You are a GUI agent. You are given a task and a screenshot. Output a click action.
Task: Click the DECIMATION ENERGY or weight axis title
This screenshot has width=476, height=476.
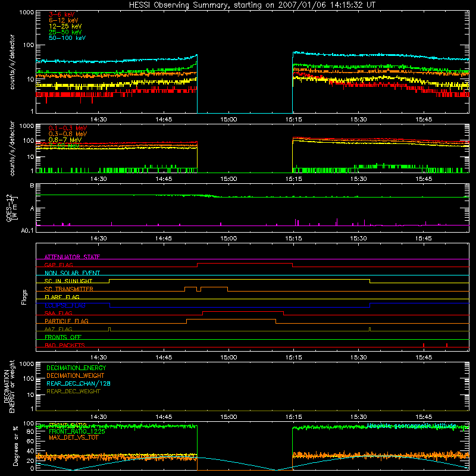point(9,386)
